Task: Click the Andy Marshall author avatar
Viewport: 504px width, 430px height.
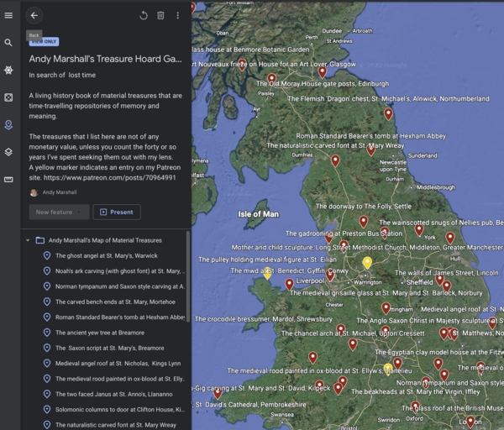Action: click(34, 192)
